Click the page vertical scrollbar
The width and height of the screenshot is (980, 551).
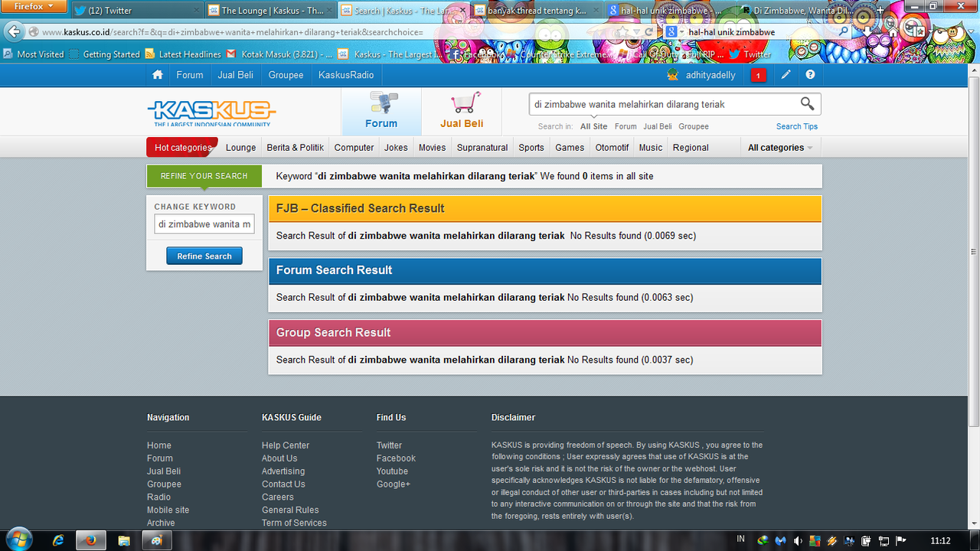click(x=974, y=251)
